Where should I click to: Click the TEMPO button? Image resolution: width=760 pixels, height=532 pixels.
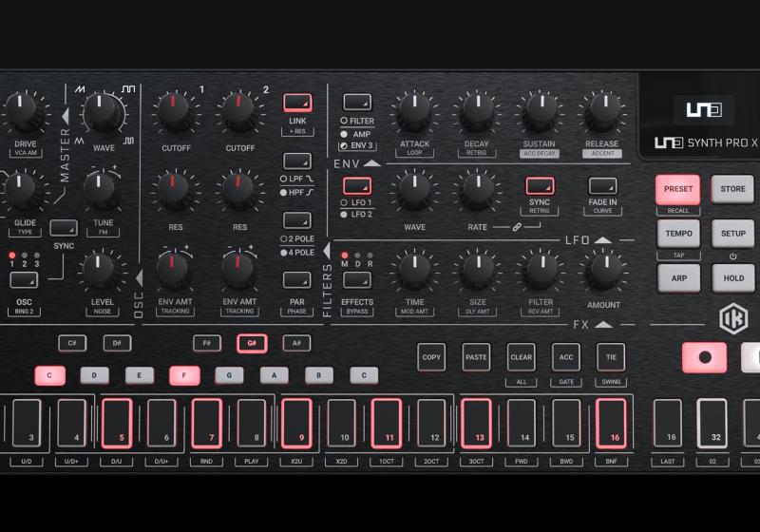[x=678, y=234]
